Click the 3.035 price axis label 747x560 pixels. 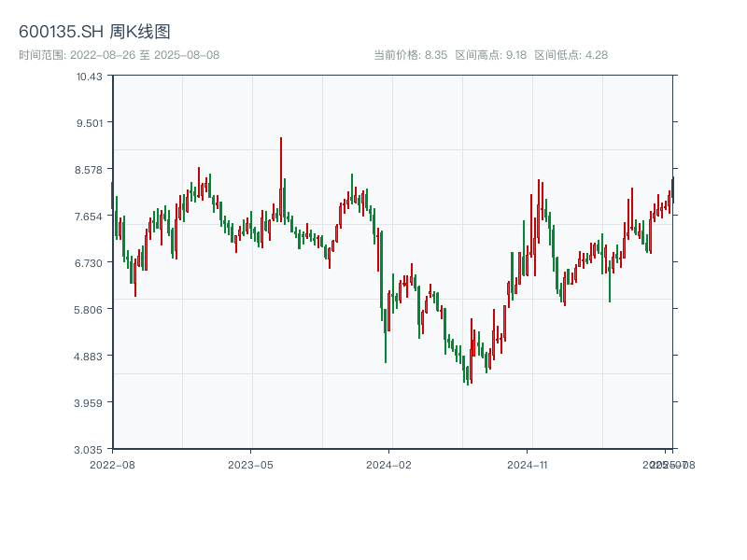point(90,449)
